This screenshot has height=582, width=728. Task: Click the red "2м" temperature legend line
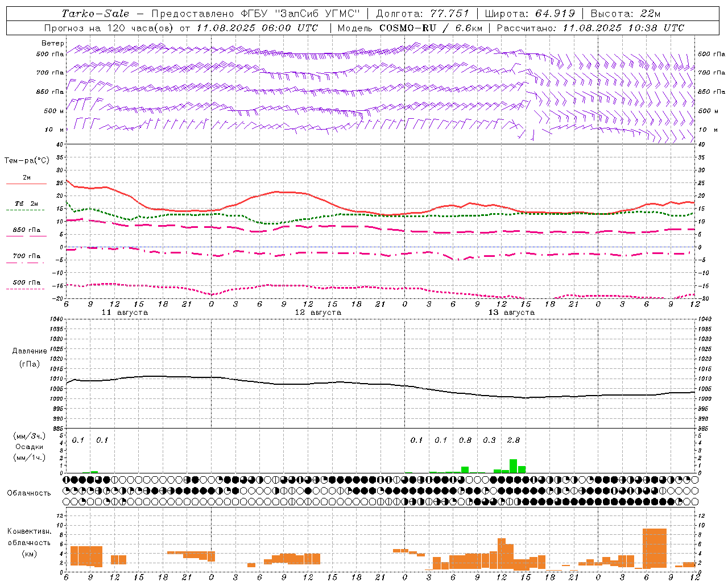tap(26, 184)
